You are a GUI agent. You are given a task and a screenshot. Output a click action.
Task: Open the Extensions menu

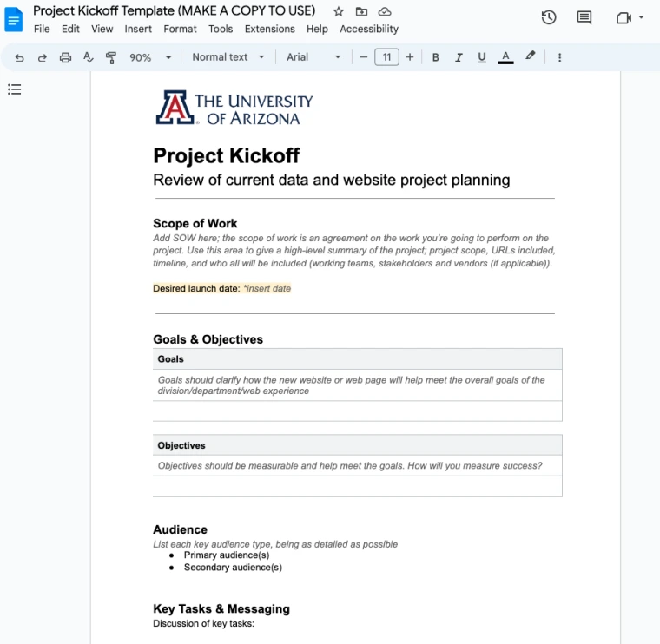click(x=270, y=29)
